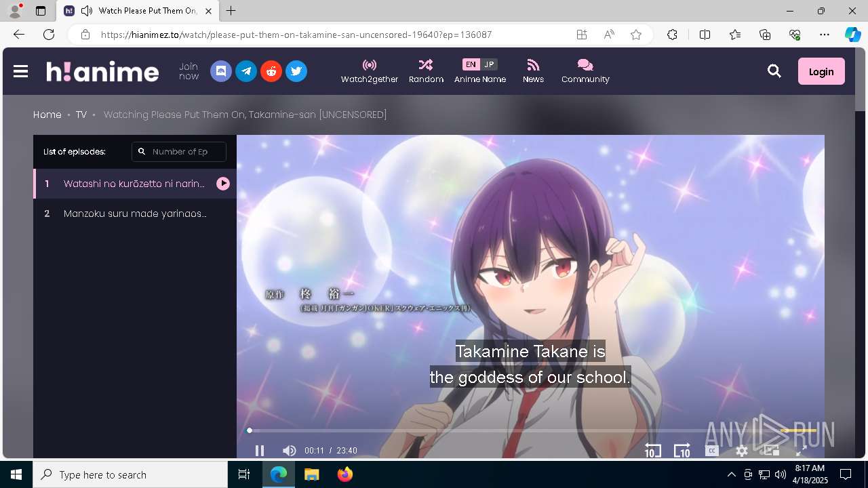Open the site search magnifier
The image size is (868, 488).
tap(774, 71)
